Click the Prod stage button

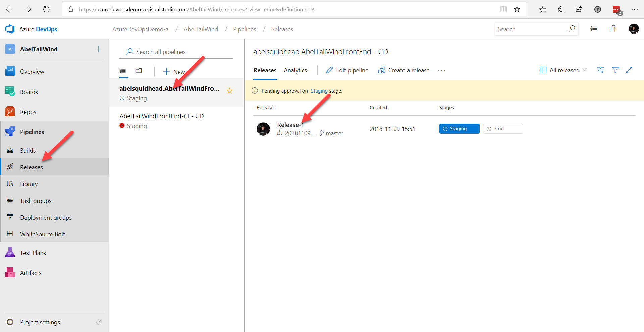click(503, 129)
